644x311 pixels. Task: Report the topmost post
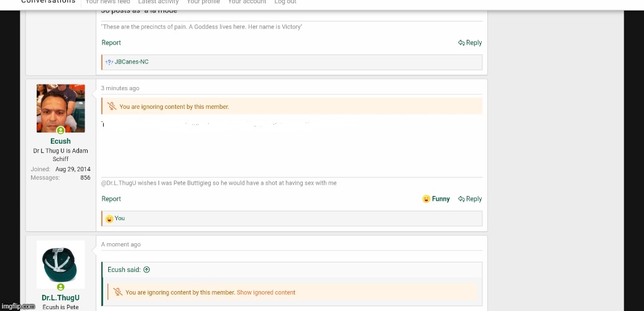pos(111,43)
